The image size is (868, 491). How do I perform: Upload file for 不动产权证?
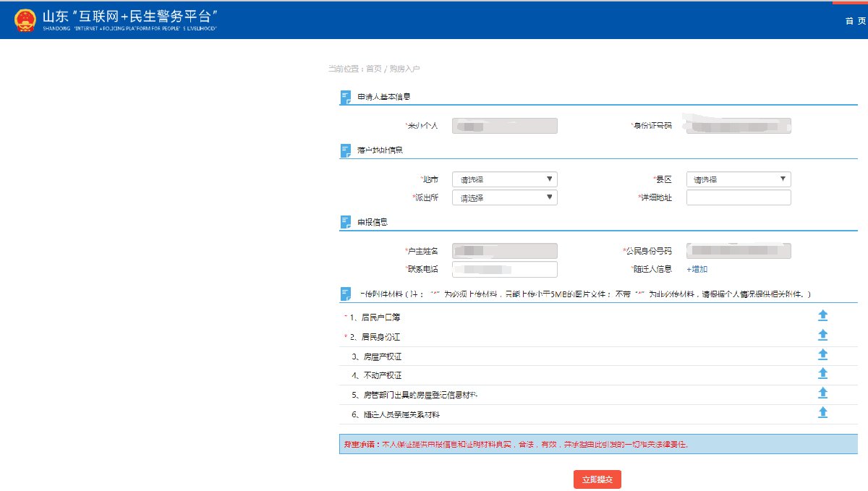(822, 373)
